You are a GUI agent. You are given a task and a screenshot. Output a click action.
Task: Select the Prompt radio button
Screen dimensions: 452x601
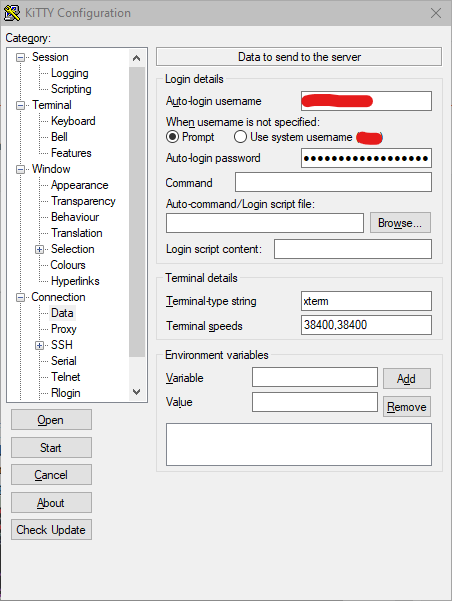(173, 137)
